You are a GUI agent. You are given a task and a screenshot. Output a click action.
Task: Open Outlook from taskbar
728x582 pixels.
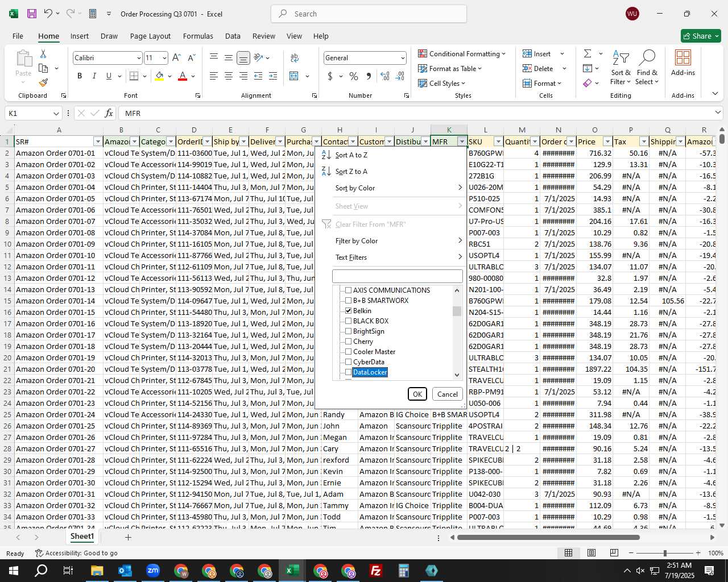click(125, 570)
